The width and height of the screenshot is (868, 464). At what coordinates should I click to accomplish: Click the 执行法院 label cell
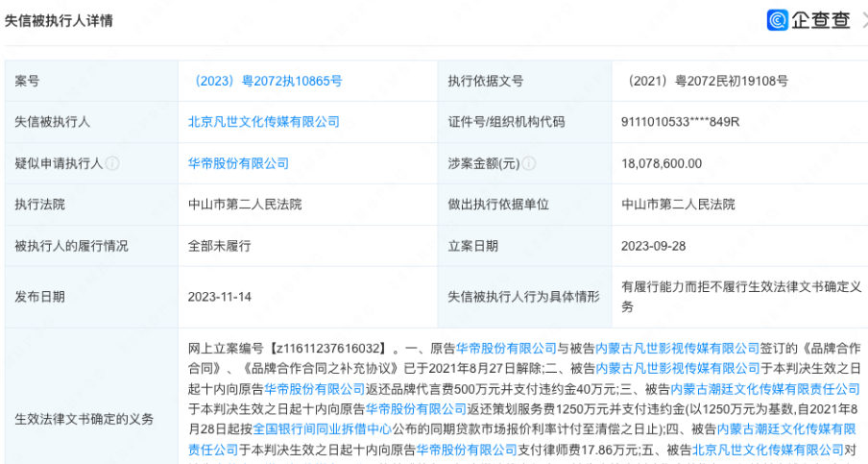91,205
